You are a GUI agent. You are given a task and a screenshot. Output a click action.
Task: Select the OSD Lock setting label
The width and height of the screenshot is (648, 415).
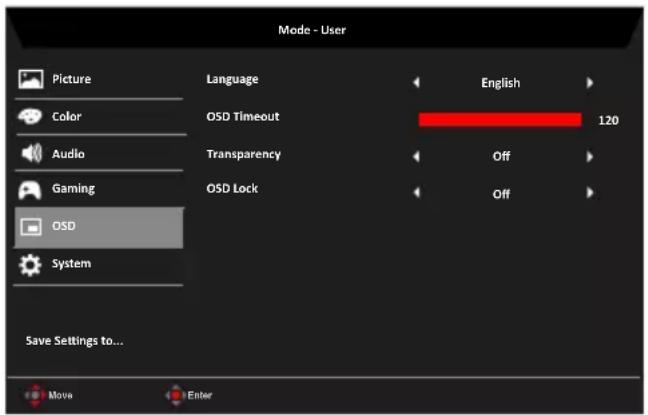232,188
